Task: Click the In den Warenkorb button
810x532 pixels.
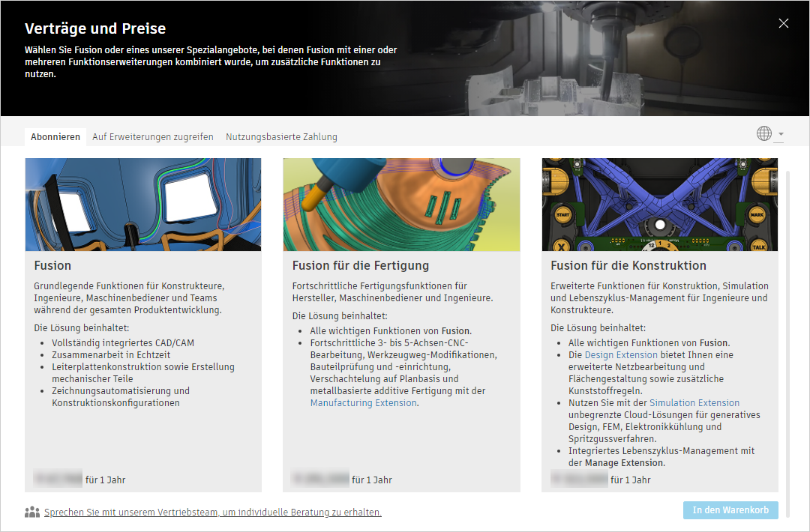Action: tap(730, 510)
